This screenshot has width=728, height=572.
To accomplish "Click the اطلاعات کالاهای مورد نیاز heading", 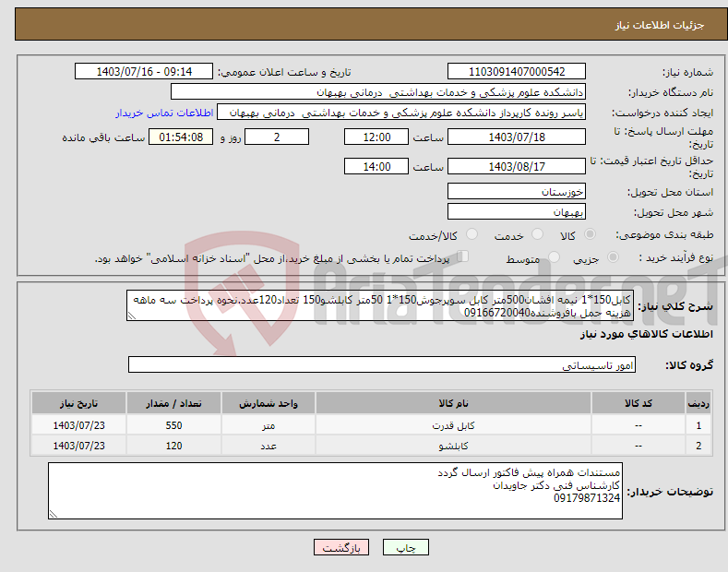I will [646, 334].
